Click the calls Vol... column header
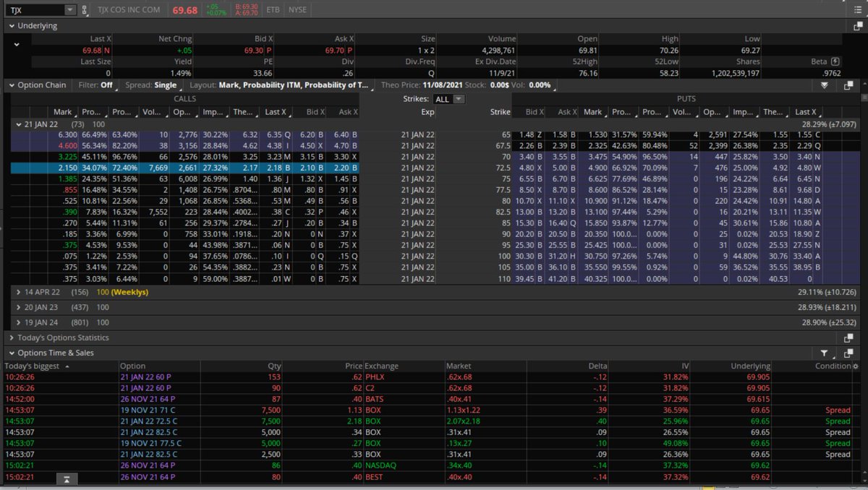The width and height of the screenshot is (868, 490). click(152, 112)
